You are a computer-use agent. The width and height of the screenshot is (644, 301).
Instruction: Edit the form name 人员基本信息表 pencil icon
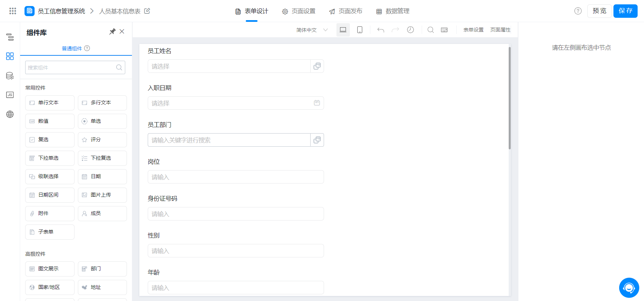(x=147, y=11)
